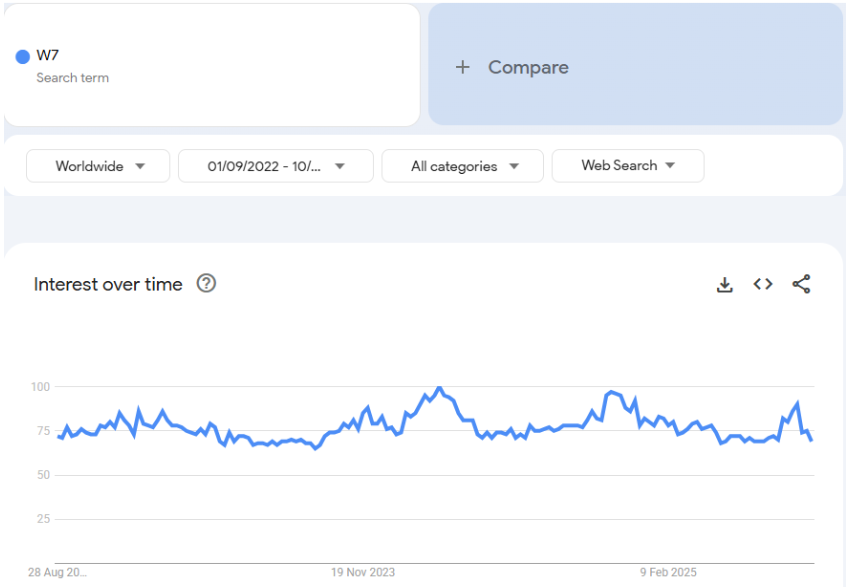Open the All categories dropdown

pos(462,166)
